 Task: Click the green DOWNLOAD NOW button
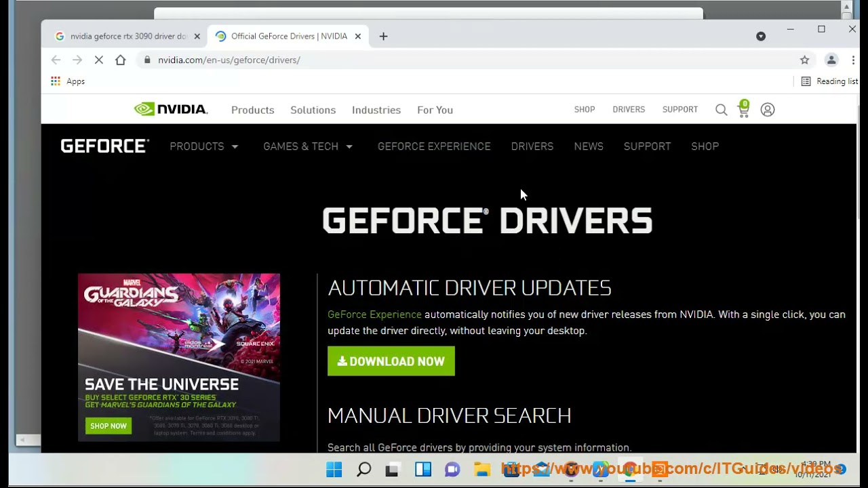[x=391, y=361]
